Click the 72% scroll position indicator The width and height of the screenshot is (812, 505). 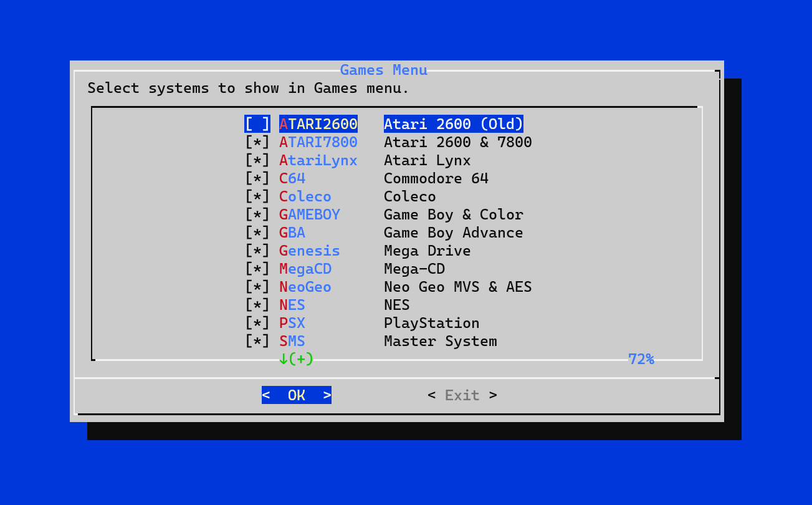pos(641,359)
